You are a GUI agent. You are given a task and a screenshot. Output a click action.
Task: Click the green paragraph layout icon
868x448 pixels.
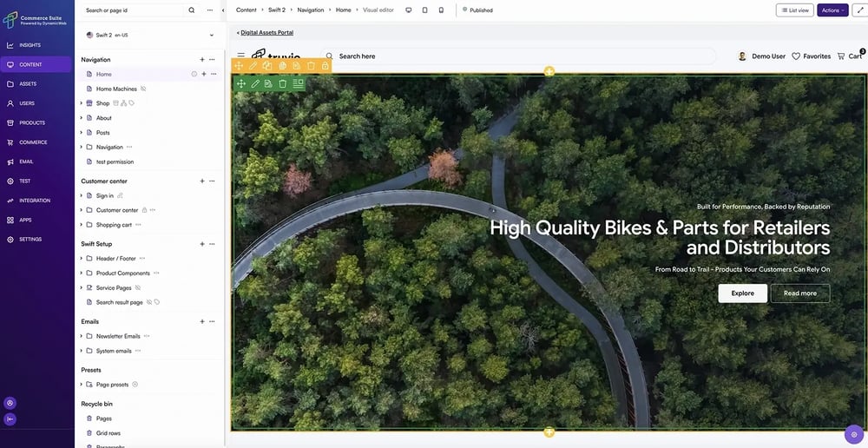[298, 83]
